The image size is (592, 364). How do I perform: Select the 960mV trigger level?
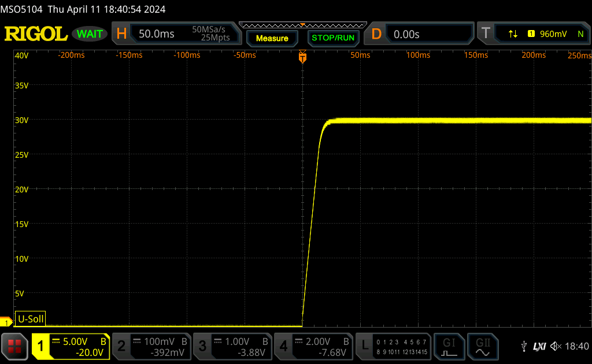(553, 34)
